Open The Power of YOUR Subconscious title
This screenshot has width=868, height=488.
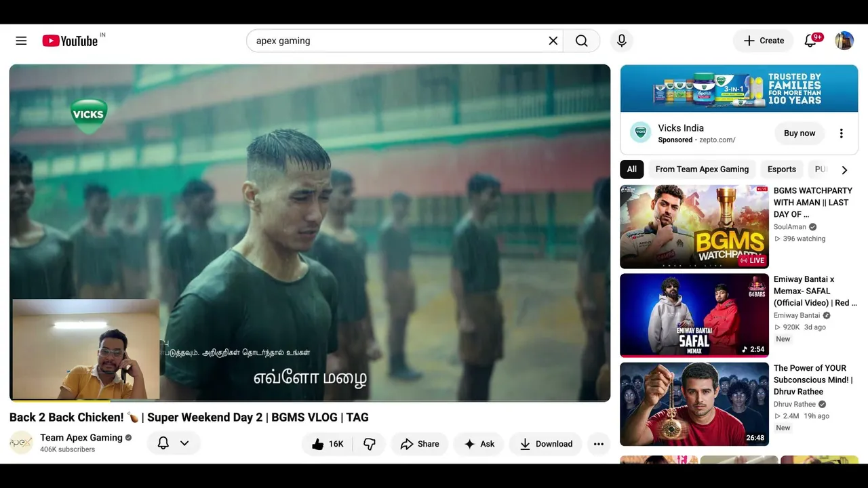[813, 380]
